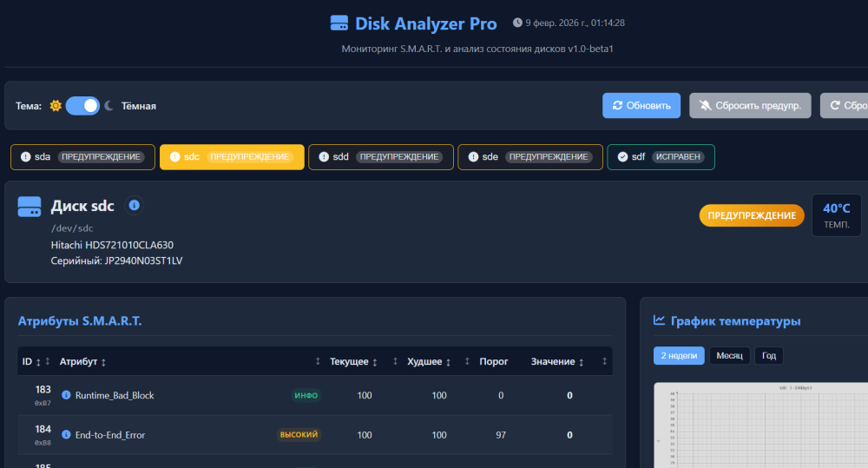
Task: Click the Сбросить предупр. button
Action: click(750, 106)
